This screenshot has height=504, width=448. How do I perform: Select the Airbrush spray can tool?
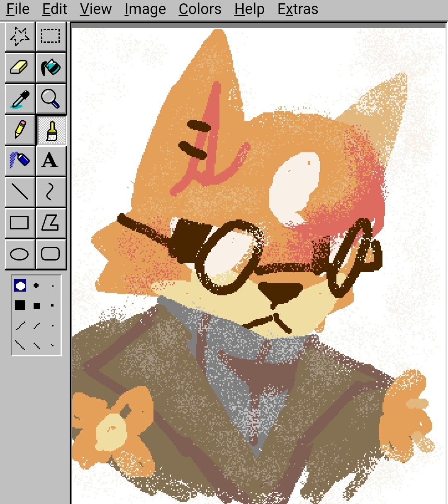(x=20, y=161)
